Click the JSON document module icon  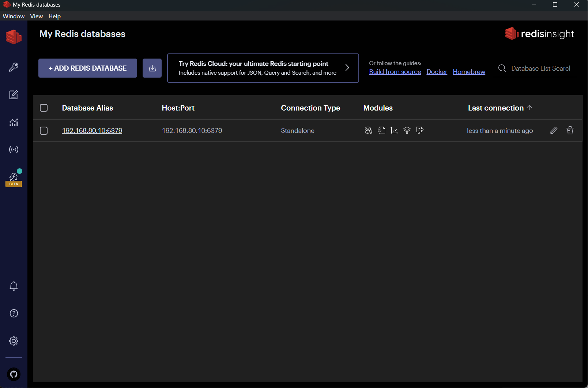(x=381, y=130)
